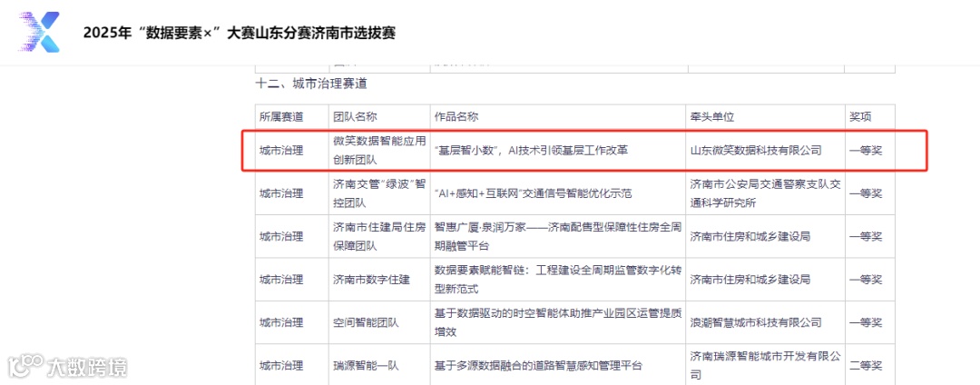Click the 所属赛道 column header
Screen dimensions: 980x385
tap(281, 117)
